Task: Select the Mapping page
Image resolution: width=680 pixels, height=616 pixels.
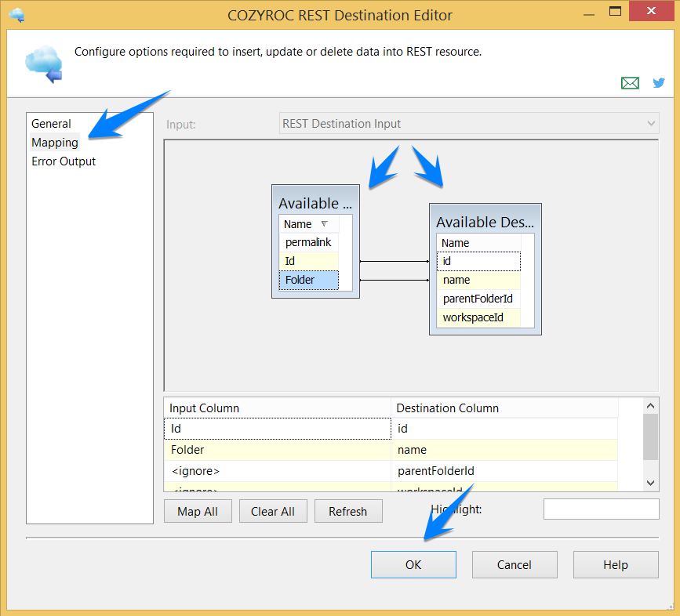Action: 55,143
